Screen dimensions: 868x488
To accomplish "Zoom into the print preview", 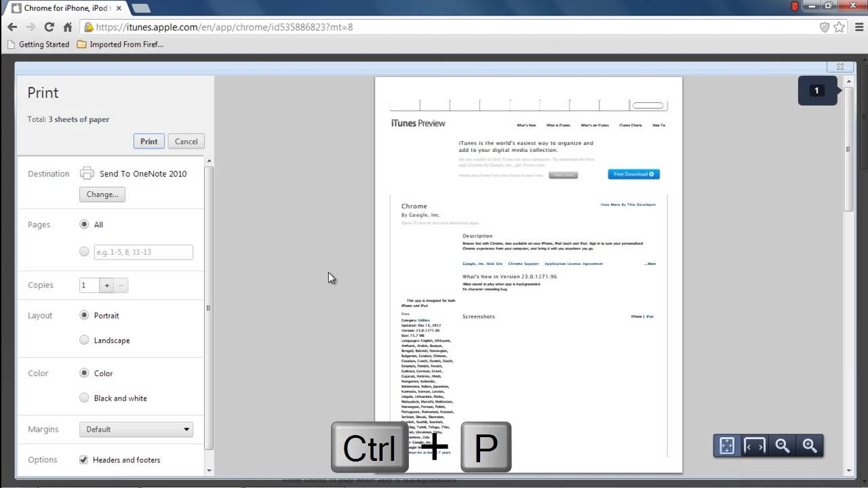I will 809,446.
